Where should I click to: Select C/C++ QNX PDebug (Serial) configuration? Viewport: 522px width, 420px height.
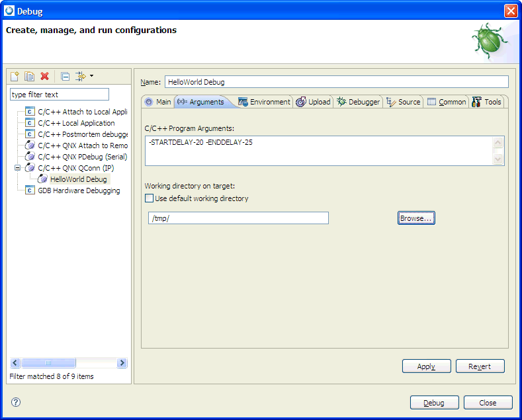82,157
